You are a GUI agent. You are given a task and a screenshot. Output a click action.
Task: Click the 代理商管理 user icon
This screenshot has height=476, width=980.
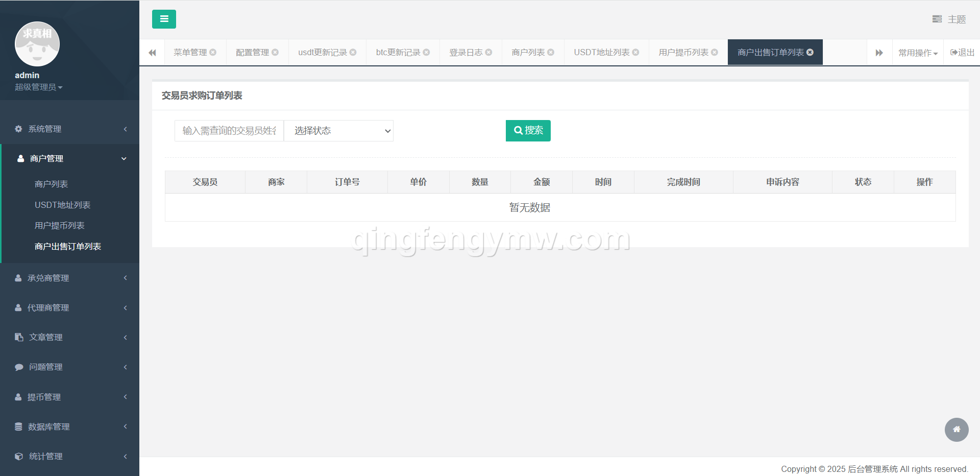coord(18,307)
